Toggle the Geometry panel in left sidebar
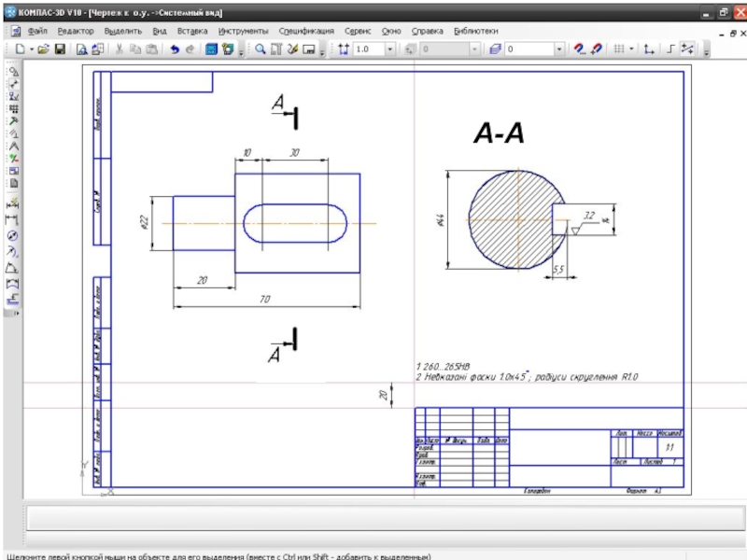 click(13, 71)
